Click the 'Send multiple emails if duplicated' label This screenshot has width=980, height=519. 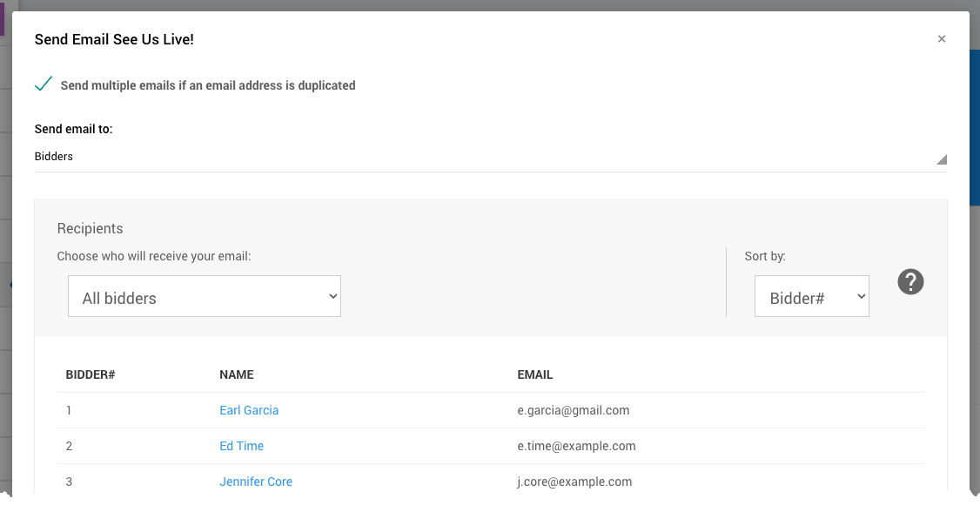click(x=207, y=85)
